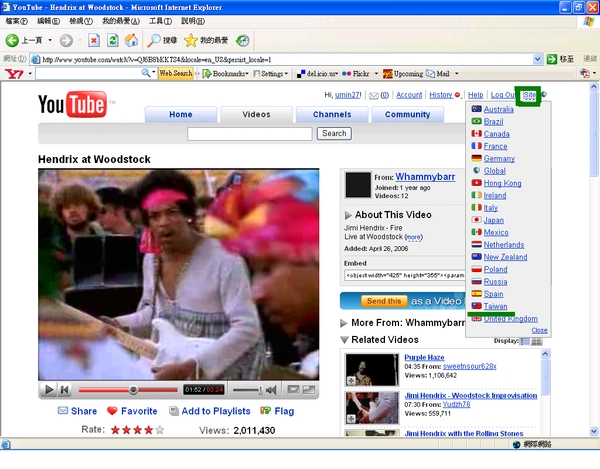Rate the video with the fifth star
The height and width of the screenshot is (469, 600).
(160, 430)
